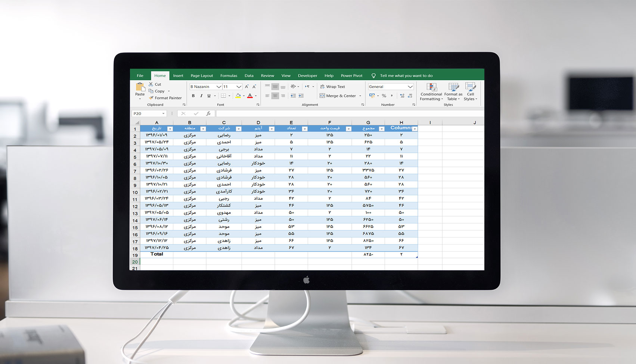
Task: Click Increase Decimal
Action: 402,96
